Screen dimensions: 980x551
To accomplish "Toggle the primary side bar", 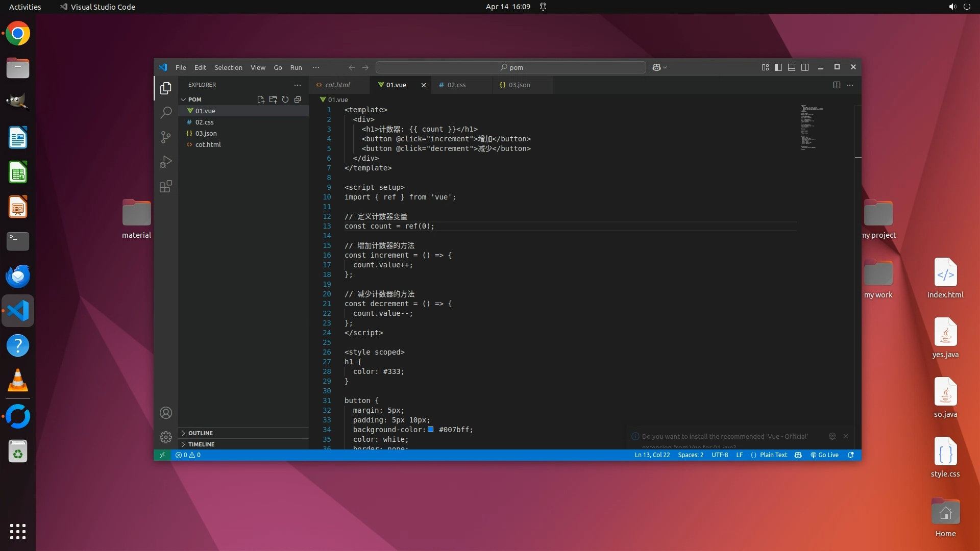I will 778,67.
